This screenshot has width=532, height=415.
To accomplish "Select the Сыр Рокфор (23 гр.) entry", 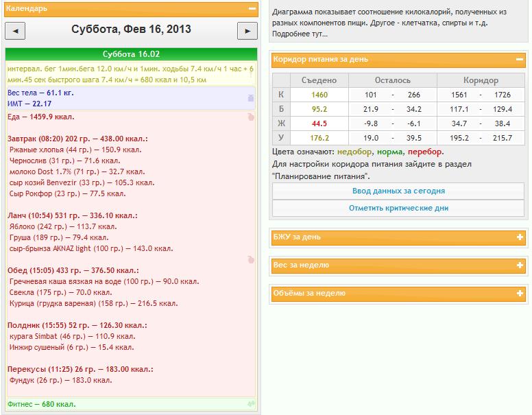I will 67,193.
